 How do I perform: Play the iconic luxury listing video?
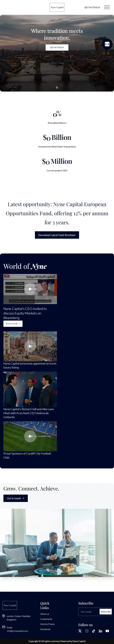pos(30,346)
